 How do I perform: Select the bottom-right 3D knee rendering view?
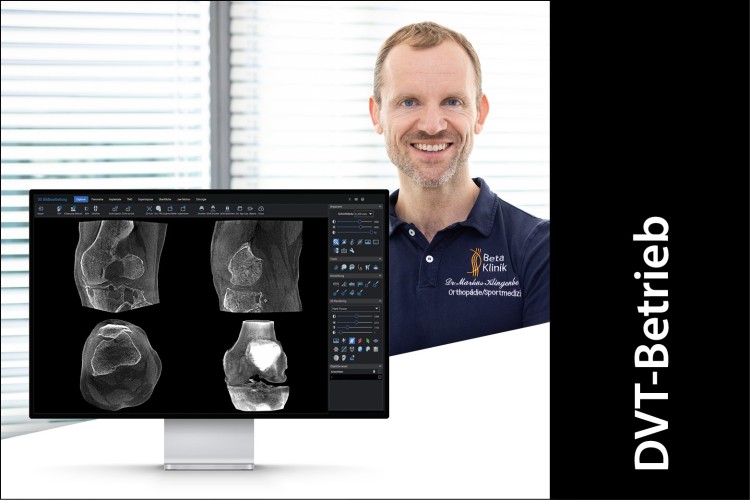(x=256, y=365)
